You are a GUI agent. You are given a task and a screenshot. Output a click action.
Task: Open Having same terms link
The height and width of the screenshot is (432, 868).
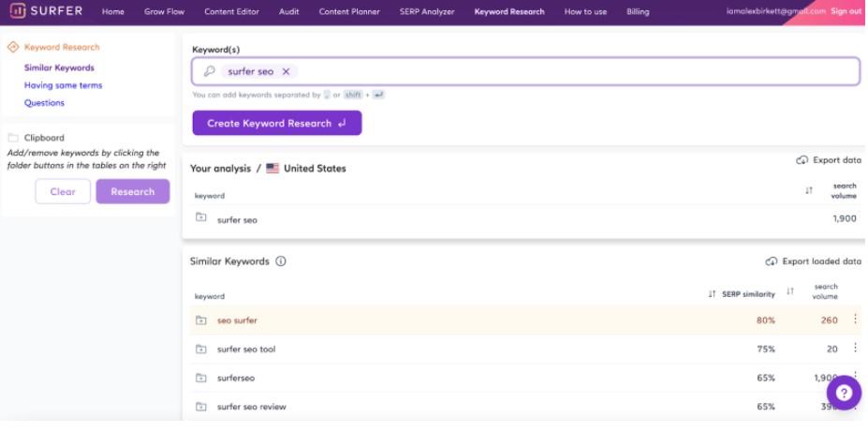tap(63, 85)
